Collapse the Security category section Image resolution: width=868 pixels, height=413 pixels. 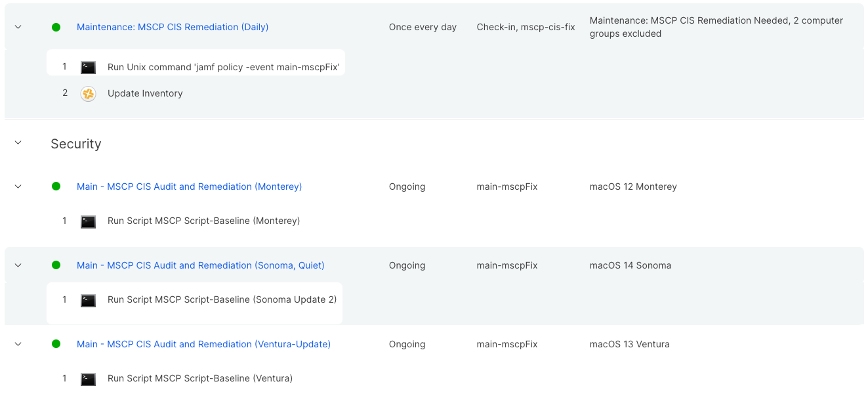coord(18,143)
